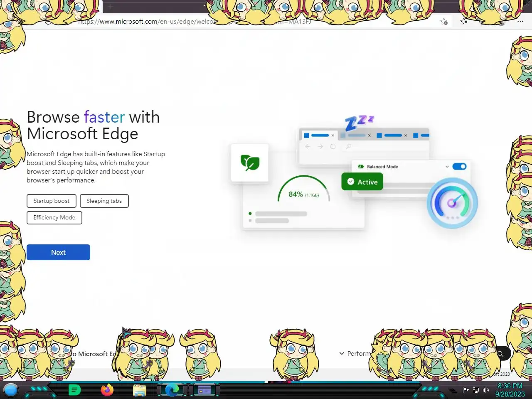Open the volume speaker icon

tap(486, 390)
